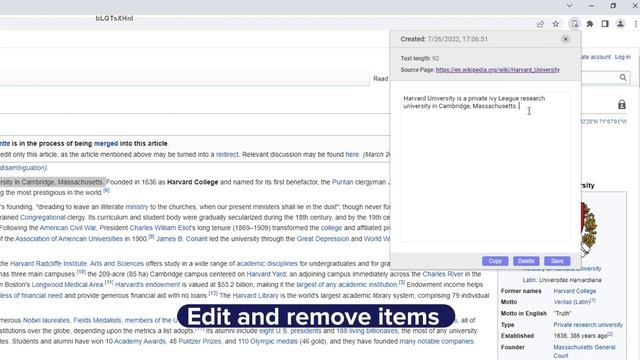Open the Private research university infobox link

click(x=588, y=325)
